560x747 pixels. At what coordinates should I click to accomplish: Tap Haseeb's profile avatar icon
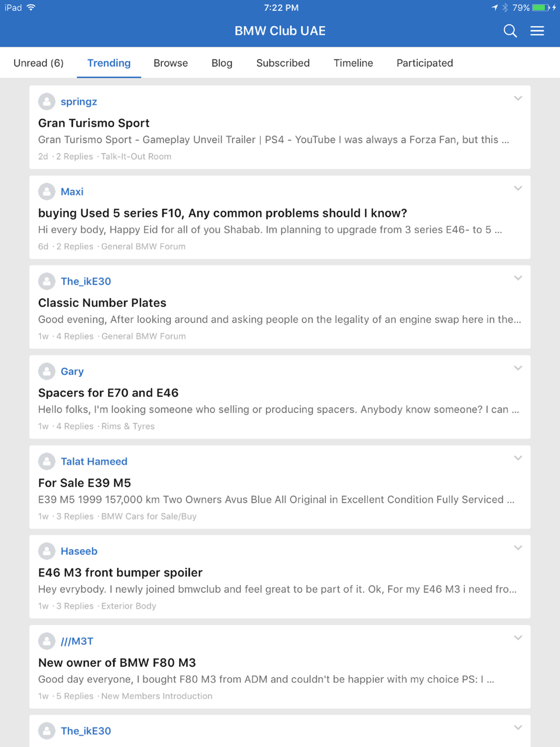pyautogui.click(x=47, y=551)
